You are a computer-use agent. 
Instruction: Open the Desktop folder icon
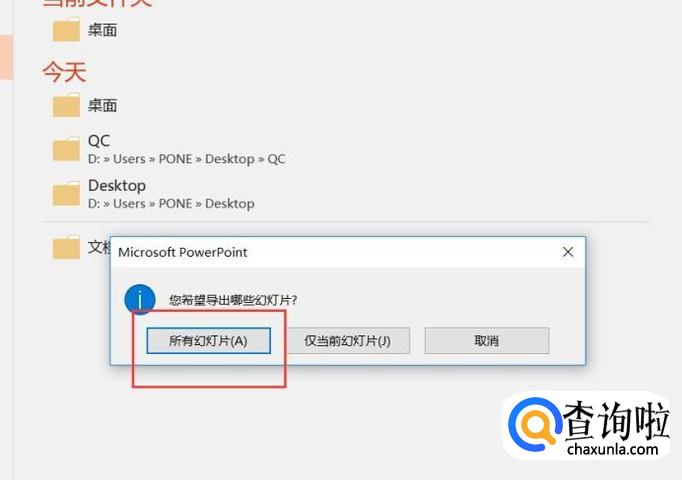click(66, 193)
